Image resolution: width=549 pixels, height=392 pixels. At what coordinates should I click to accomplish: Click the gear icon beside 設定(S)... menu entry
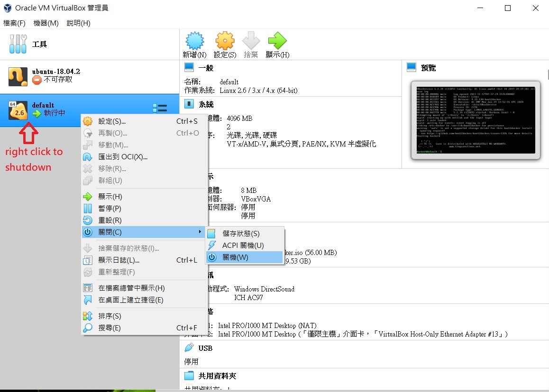88,121
